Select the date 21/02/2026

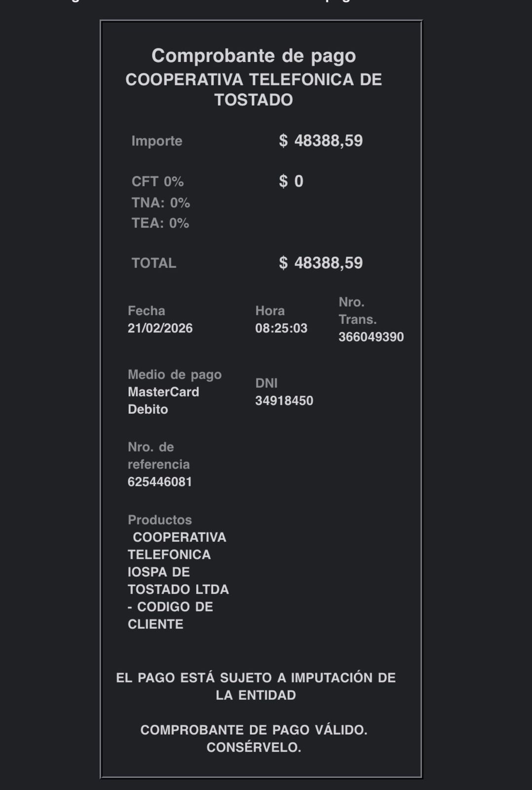click(160, 328)
